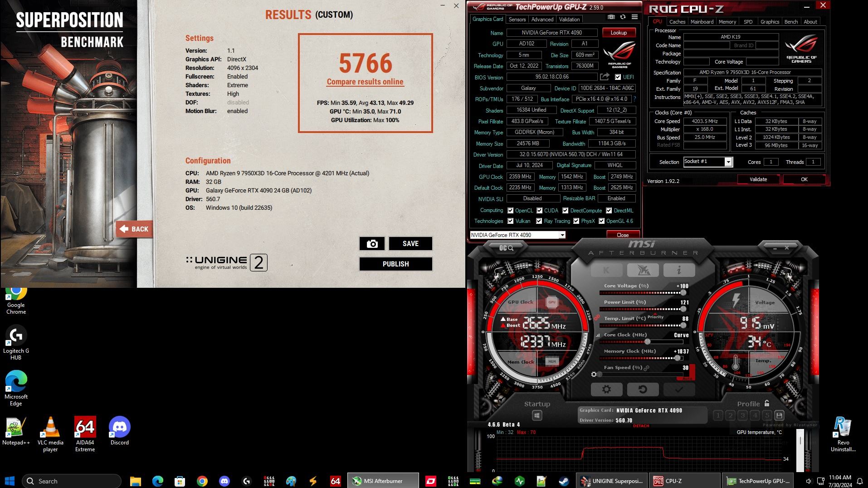
Task: Open the Windows Start menu
Action: (x=10, y=481)
